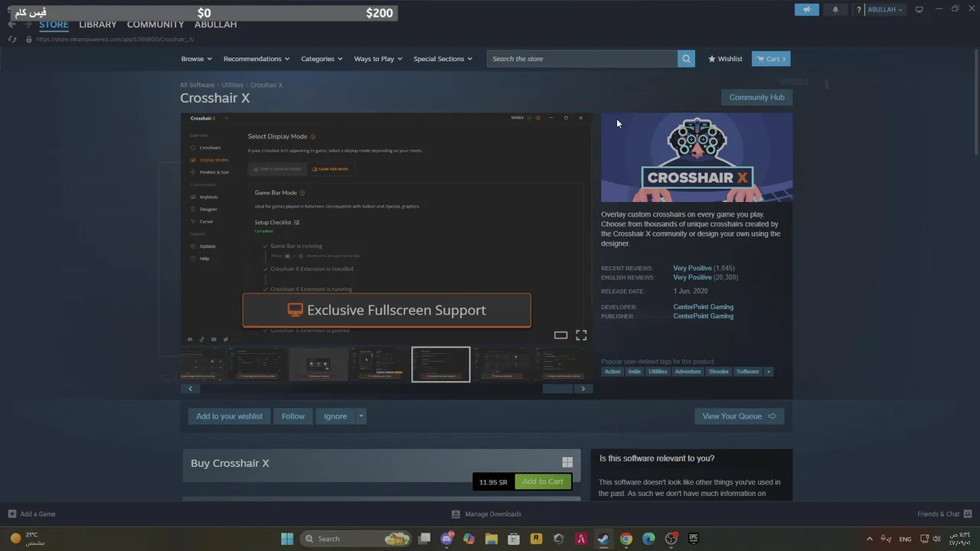
Task: Open the Steam announcements megaphone icon
Action: 806,10
